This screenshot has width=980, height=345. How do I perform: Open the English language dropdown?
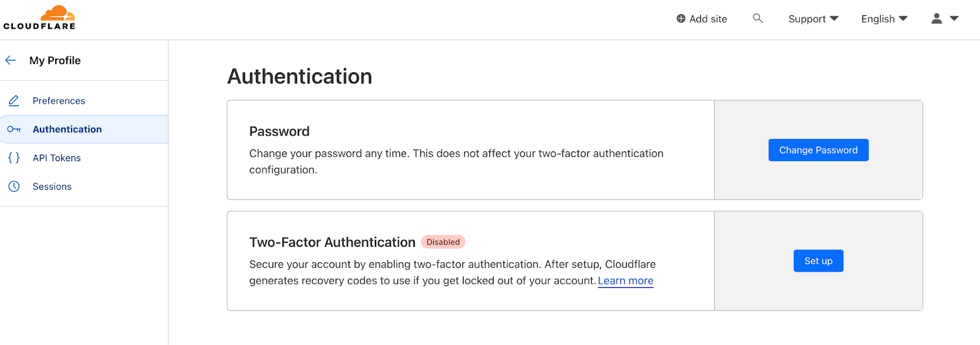tap(884, 18)
